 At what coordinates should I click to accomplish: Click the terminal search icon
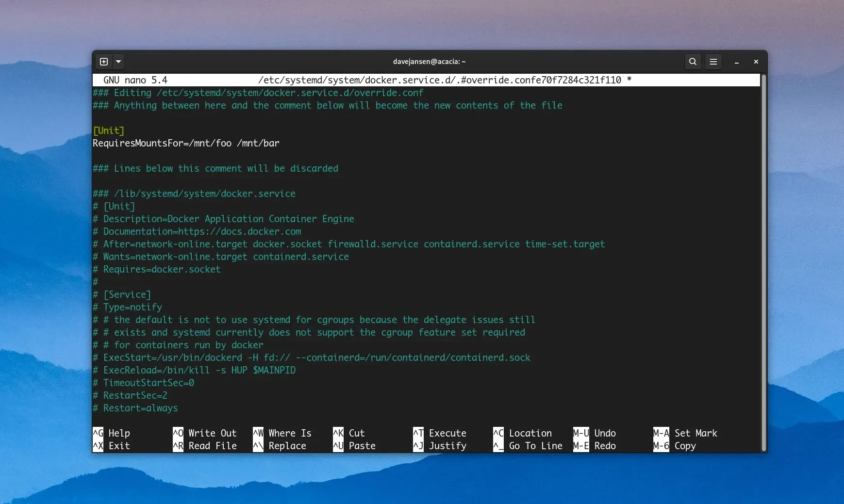point(693,62)
